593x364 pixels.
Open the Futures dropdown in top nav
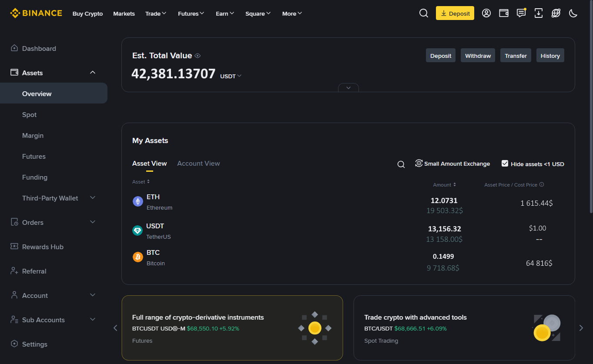[x=191, y=13]
